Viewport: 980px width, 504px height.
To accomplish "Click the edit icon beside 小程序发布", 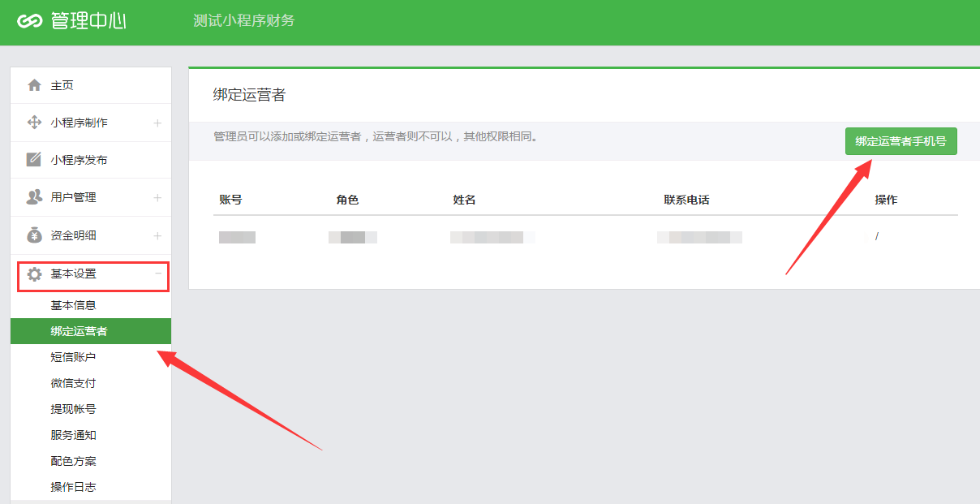I will pyautogui.click(x=34, y=160).
